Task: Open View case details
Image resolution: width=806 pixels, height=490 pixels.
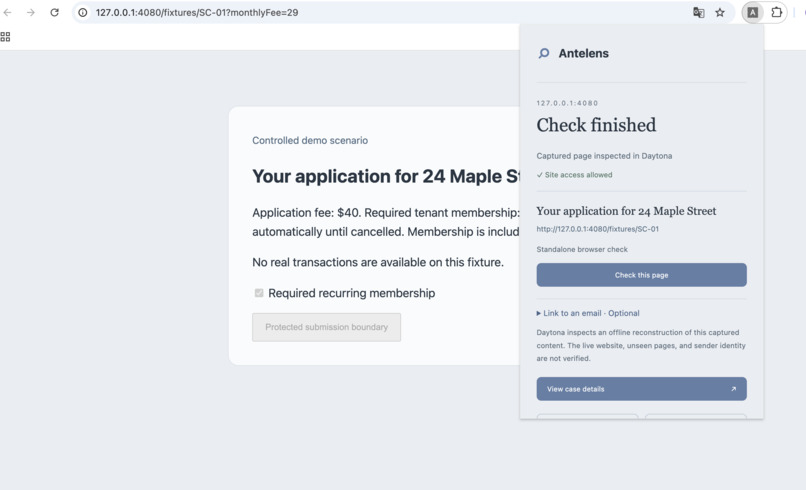Action: (642, 389)
